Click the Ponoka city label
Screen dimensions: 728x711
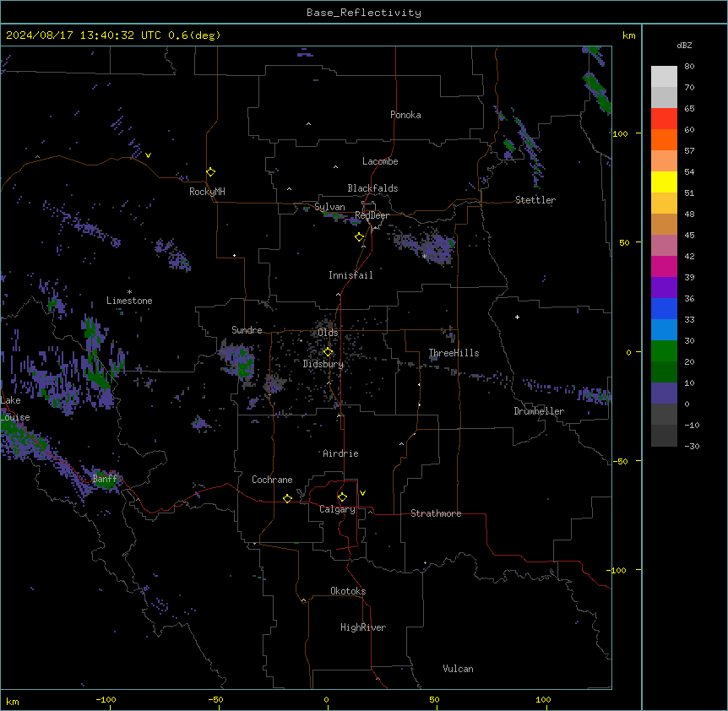point(405,115)
